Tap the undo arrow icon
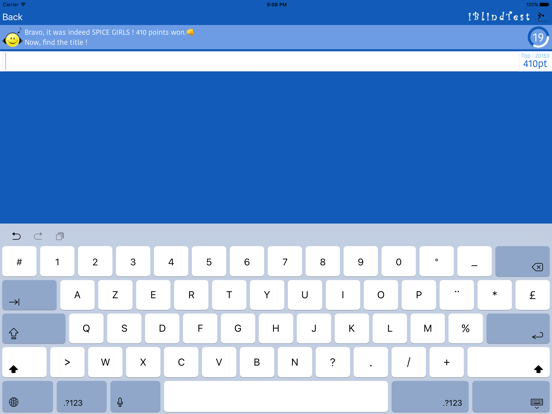The height and width of the screenshot is (414, 552). click(16, 236)
